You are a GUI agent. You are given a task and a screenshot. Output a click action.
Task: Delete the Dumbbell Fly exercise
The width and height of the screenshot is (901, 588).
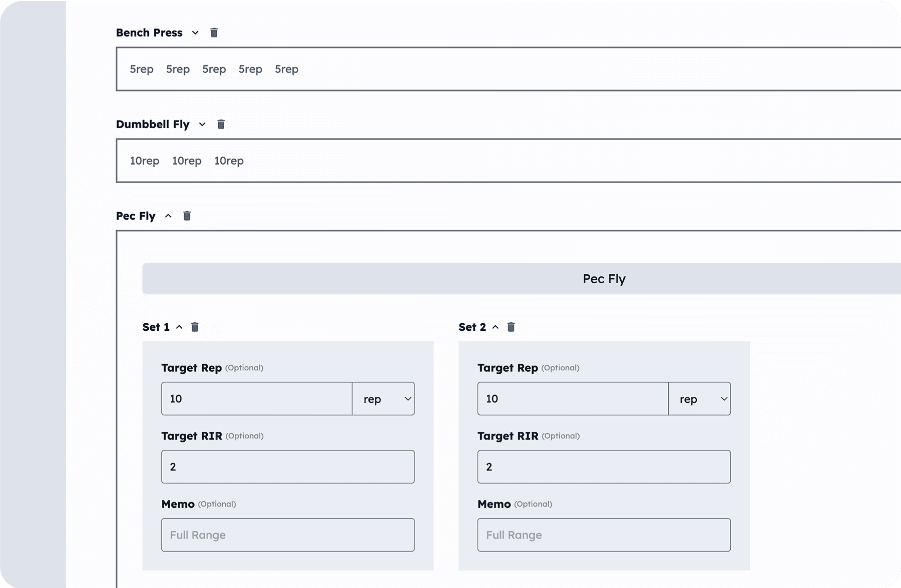point(221,124)
